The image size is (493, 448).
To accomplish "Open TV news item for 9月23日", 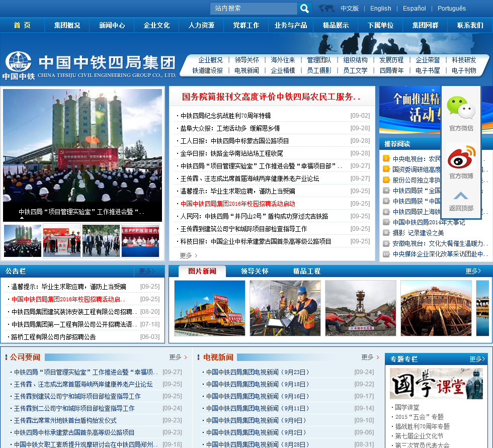I will (x=258, y=372).
